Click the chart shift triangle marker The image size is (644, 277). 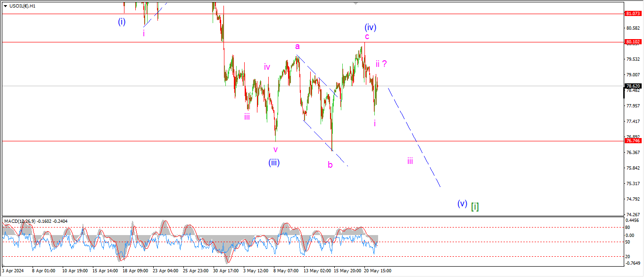click(x=356, y=3)
